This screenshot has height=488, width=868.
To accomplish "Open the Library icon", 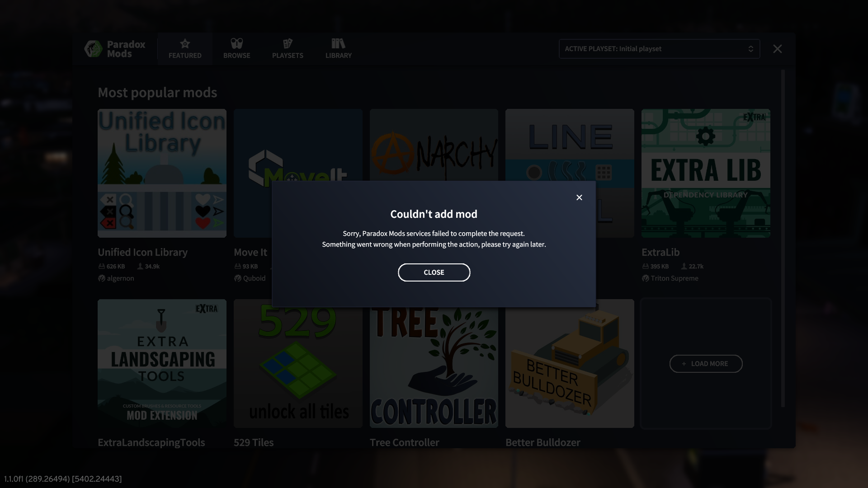I will coord(338,43).
